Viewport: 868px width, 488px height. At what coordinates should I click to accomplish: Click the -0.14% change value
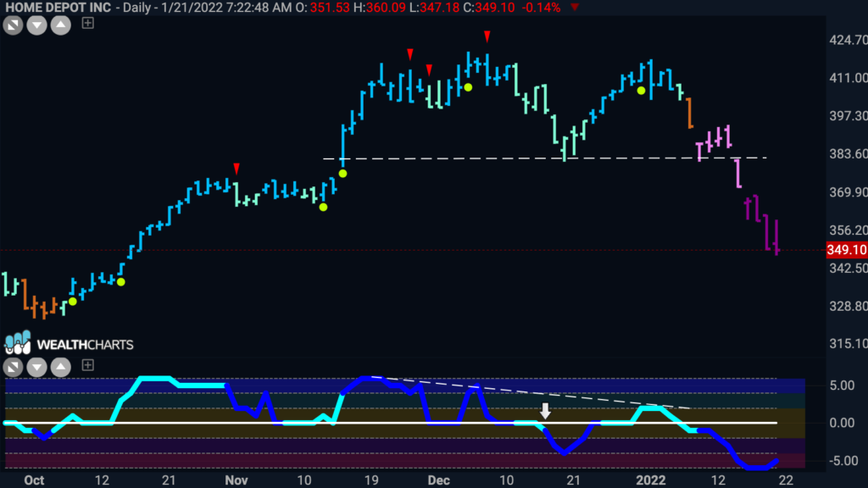pyautogui.click(x=542, y=8)
